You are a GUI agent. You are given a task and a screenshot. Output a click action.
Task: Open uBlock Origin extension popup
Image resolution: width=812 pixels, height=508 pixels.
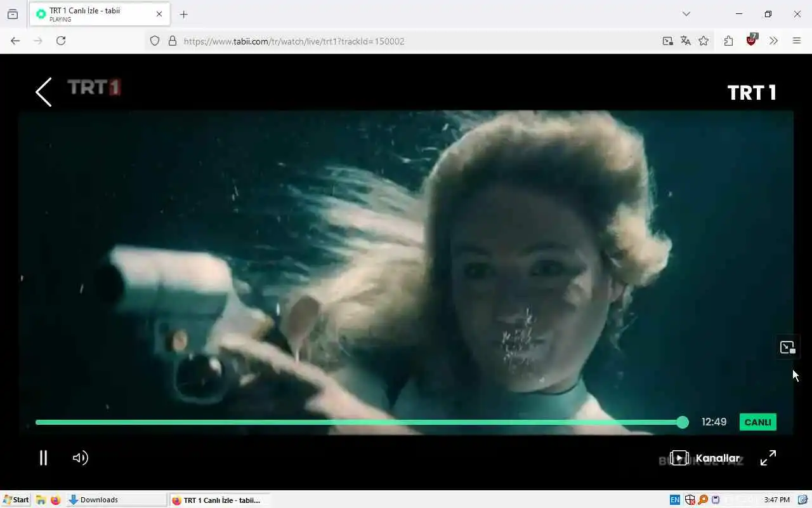tap(752, 40)
